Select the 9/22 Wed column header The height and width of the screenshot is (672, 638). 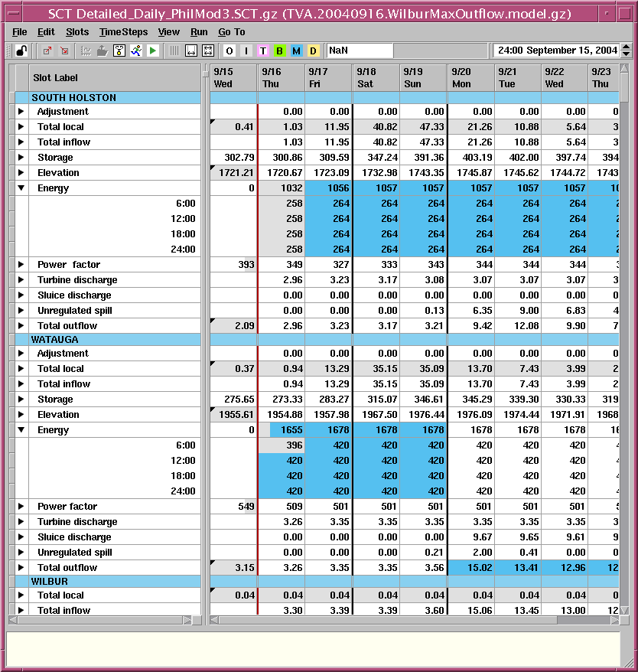(565, 77)
